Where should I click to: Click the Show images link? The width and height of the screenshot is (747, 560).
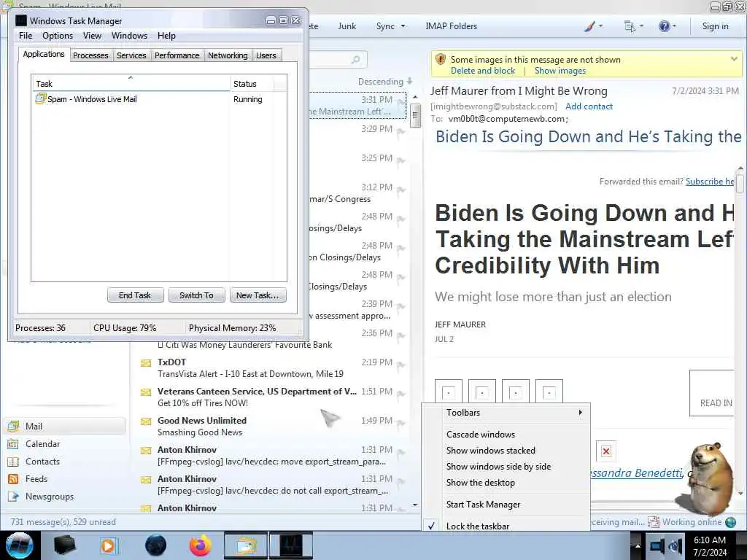[x=560, y=71]
